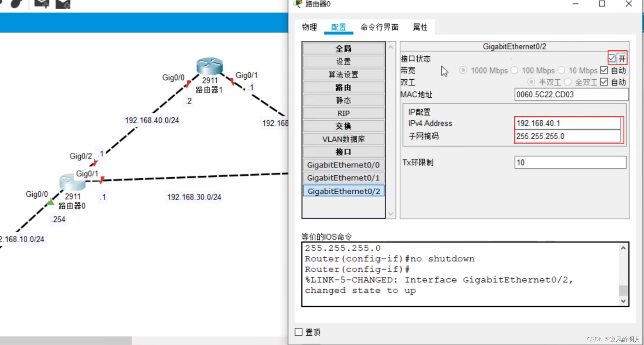The width and height of the screenshot is (644, 345).
Task: Select the 全双工 radio button
Action: pos(567,82)
